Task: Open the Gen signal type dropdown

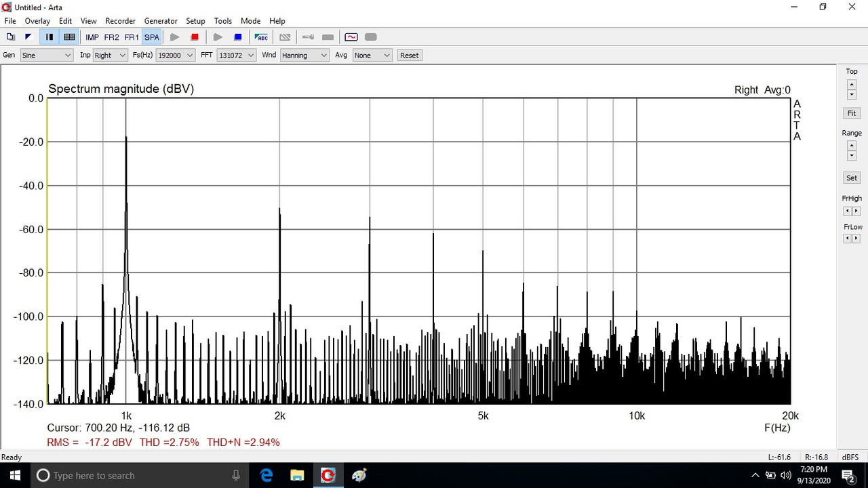Action: [46, 56]
